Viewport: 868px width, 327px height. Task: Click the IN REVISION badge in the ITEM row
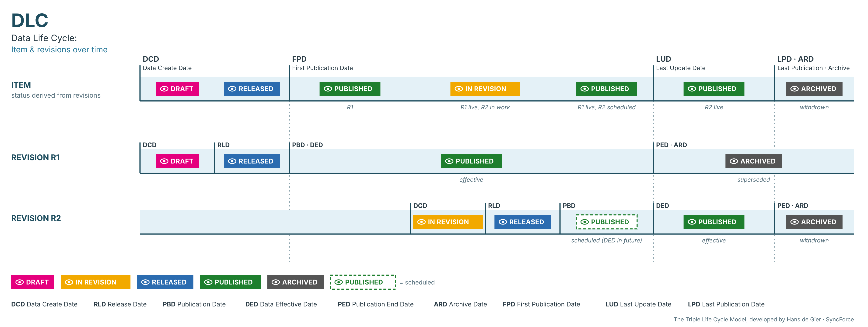(485, 89)
